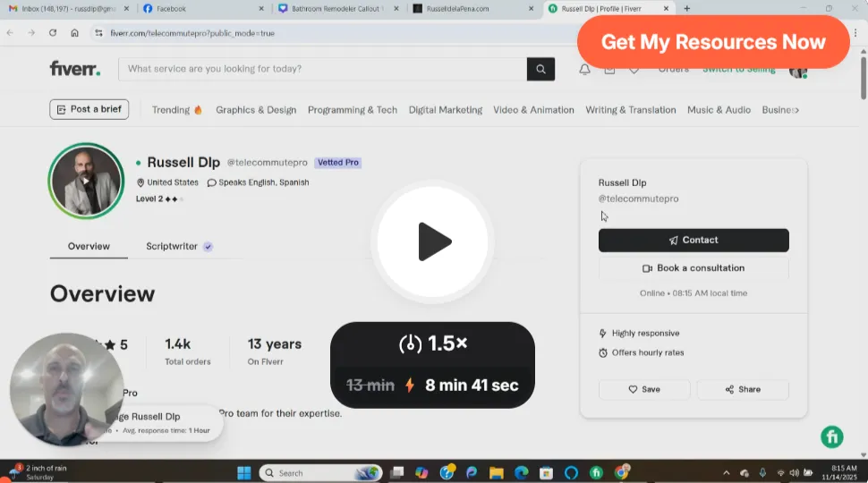
Task: Open the clock and date panel
Action: click(x=839, y=472)
